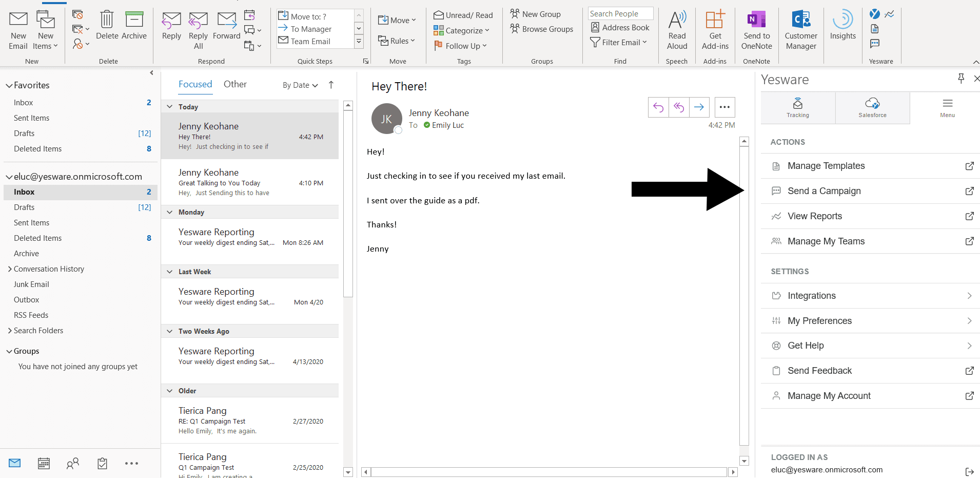Image resolution: width=980 pixels, height=478 pixels.
Task: Open the Get Add-ins store
Action: [715, 30]
